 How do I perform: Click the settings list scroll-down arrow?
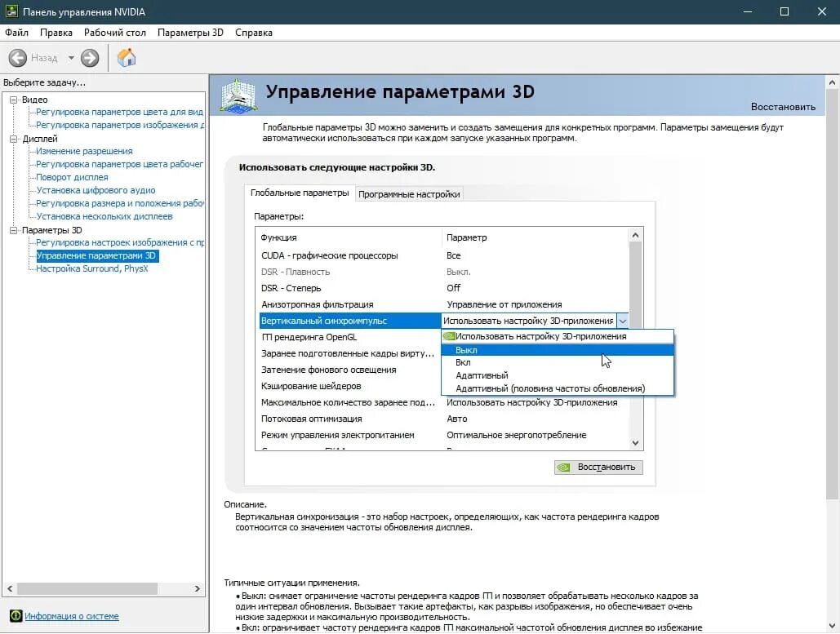pos(635,443)
